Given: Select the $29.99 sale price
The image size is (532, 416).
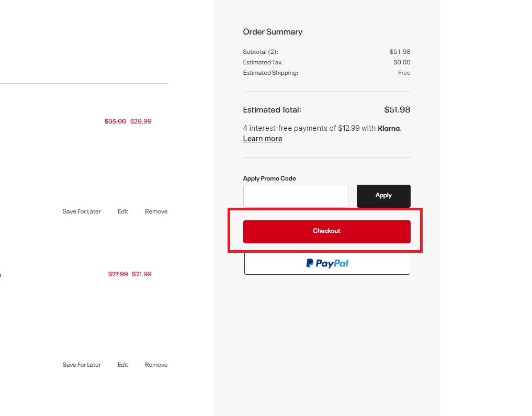Looking at the screenshot, I should pos(141,121).
